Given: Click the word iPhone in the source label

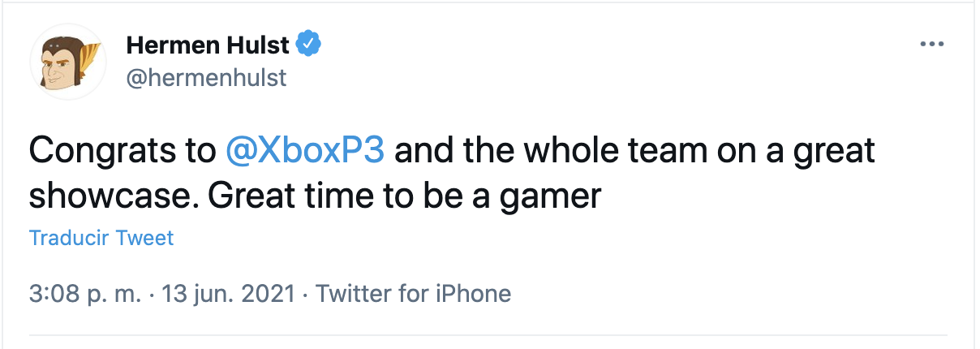Looking at the screenshot, I should 473,293.
